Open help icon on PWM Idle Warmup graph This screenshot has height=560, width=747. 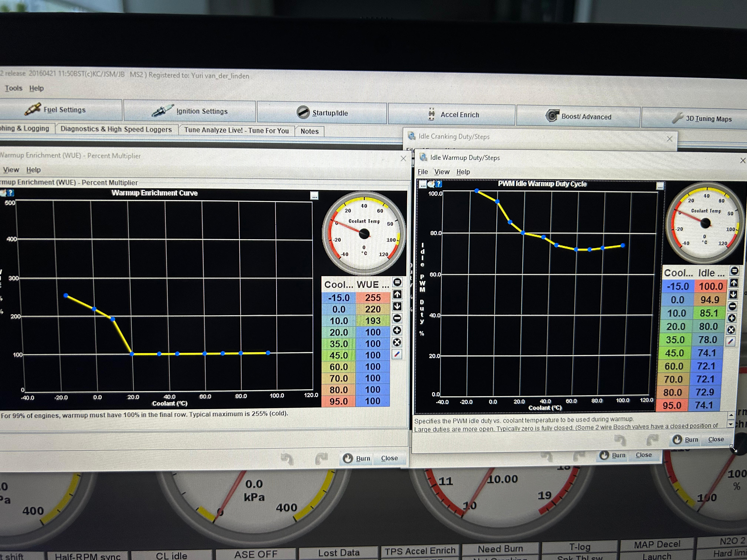pos(438,184)
